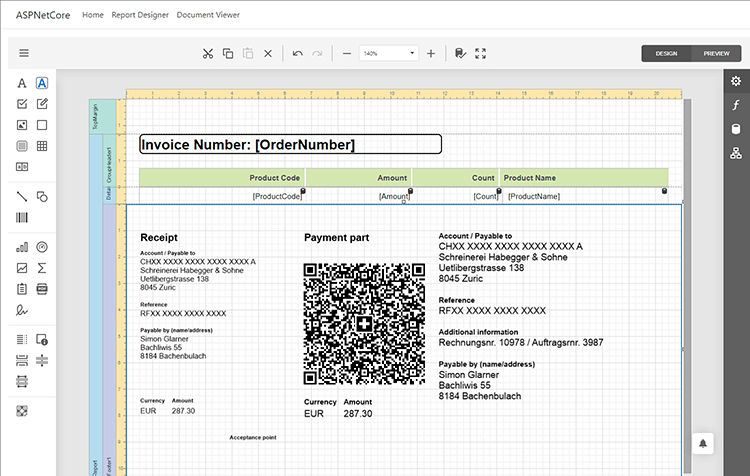This screenshot has width=750, height=476.
Task: Choose the Gauge control tool
Action: tap(42, 247)
